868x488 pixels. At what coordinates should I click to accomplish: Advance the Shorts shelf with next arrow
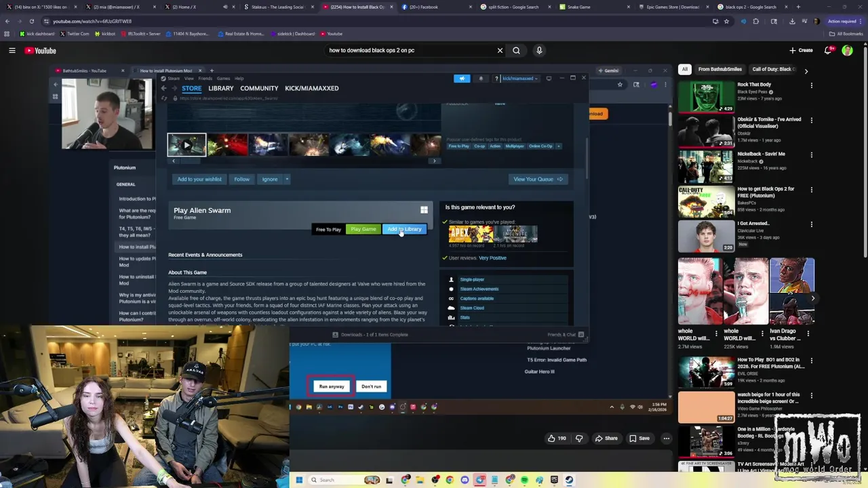point(812,298)
